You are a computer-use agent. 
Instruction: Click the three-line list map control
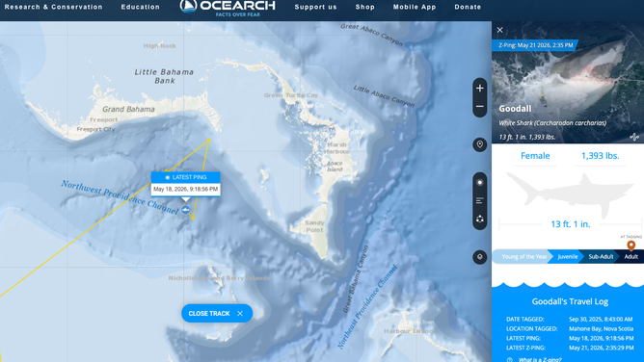[x=479, y=200]
